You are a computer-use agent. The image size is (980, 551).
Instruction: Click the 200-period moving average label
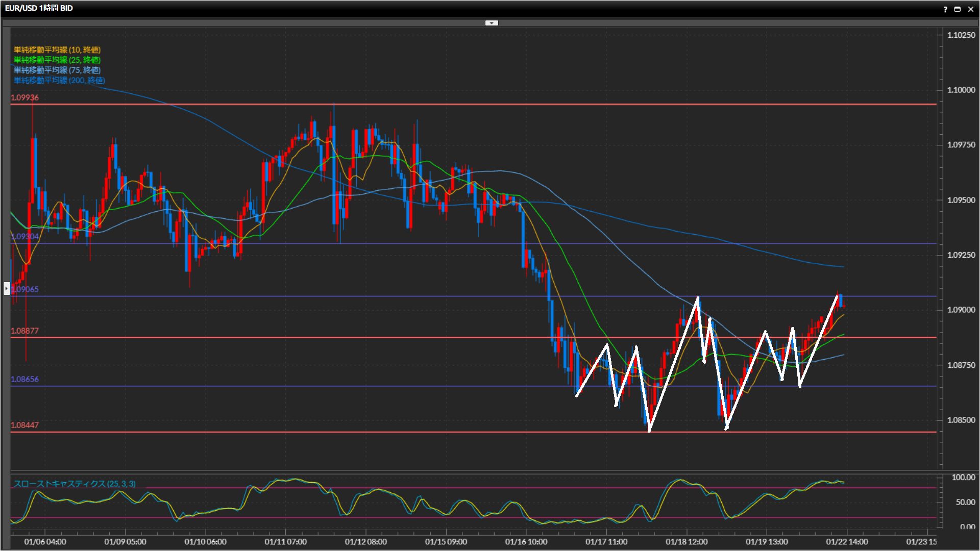coord(59,80)
